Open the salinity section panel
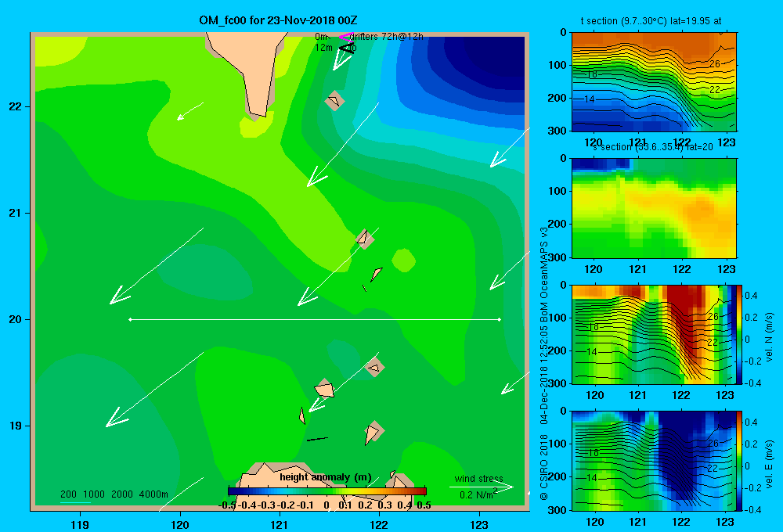 click(654, 208)
